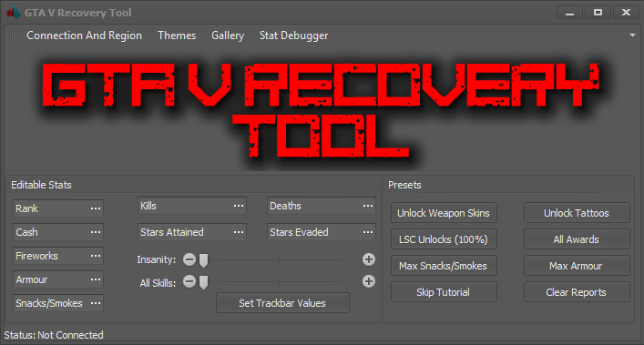644x345 pixels.
Task: Decrease All Skills with minus icon
Action: (x=189, y=281)
